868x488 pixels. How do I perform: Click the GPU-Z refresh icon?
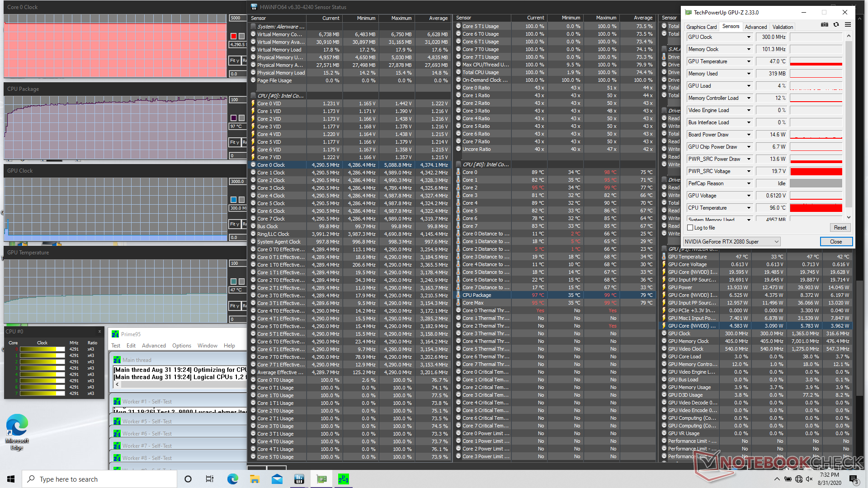[x=836, y=25]
